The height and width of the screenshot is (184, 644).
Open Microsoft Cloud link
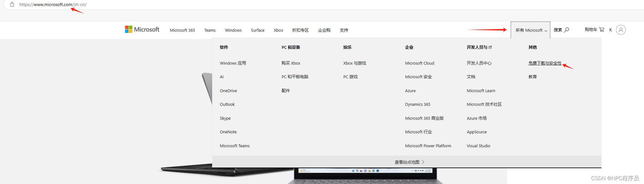pyautogui.click(x=420, y=63)
